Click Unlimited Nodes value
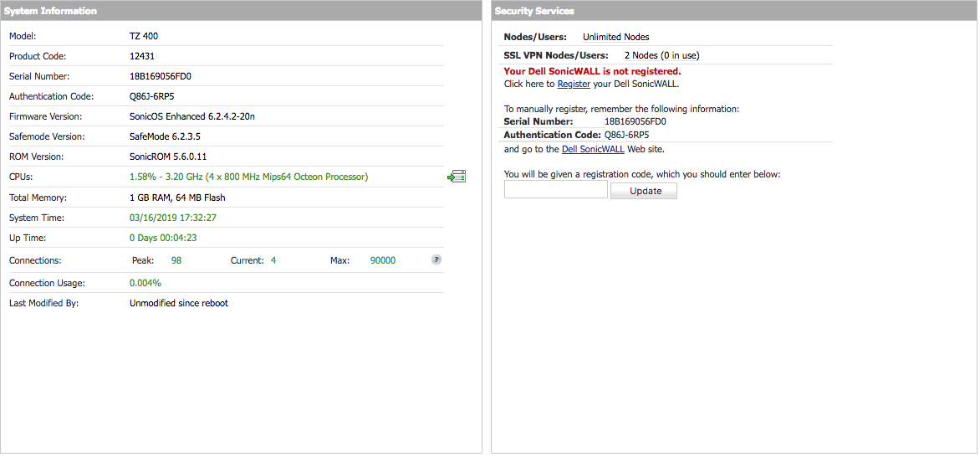This screenshot has height=462, width=980. (x=616, y=37)
